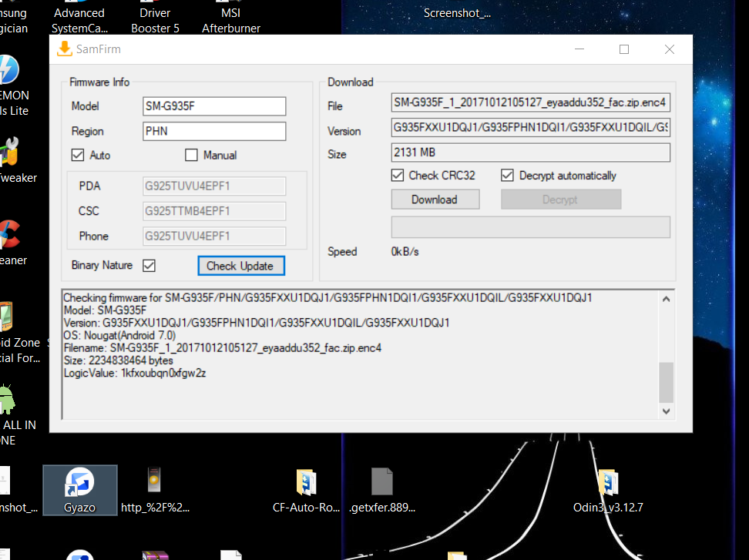Image resolution: width=749 pixels, height=560 pixels.
Task: Click the Version field
Action: pos(531,127)
